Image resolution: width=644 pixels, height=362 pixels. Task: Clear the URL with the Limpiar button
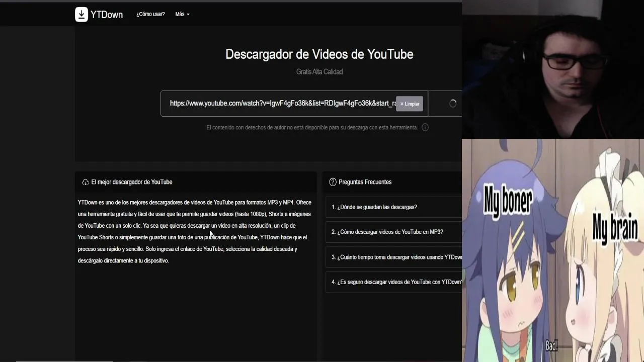tap(410, 104)
